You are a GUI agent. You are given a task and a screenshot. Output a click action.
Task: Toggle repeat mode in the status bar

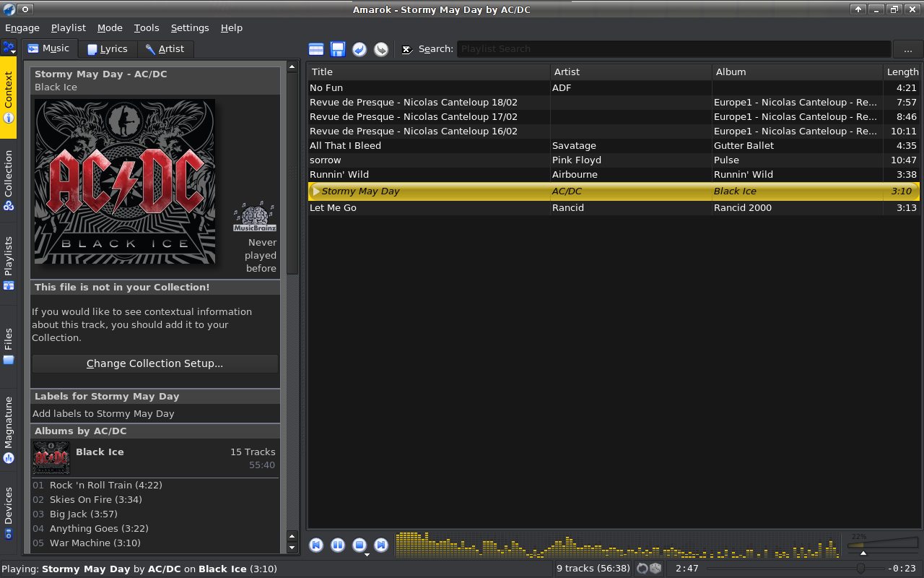(x=642, y=569)
